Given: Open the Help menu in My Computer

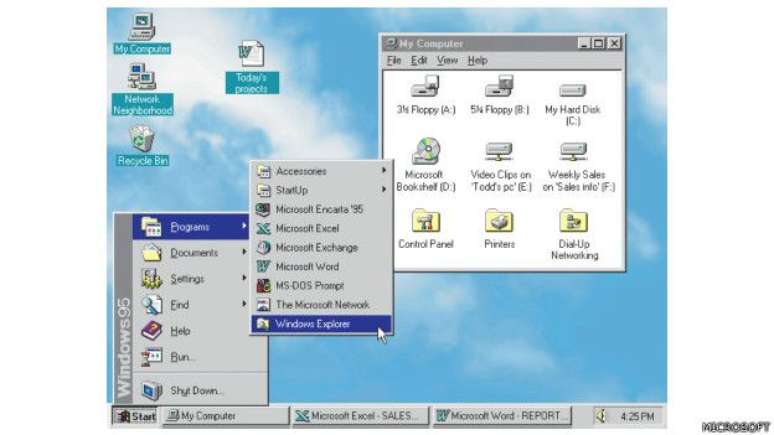Looking at the screenshot, I should pos(477,60).
